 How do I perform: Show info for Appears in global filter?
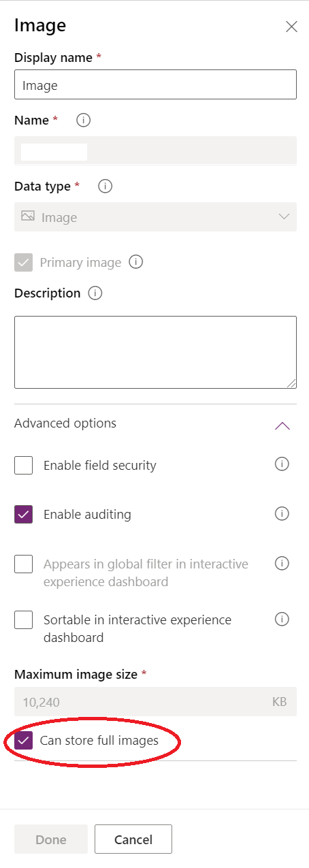pos(282,563)
